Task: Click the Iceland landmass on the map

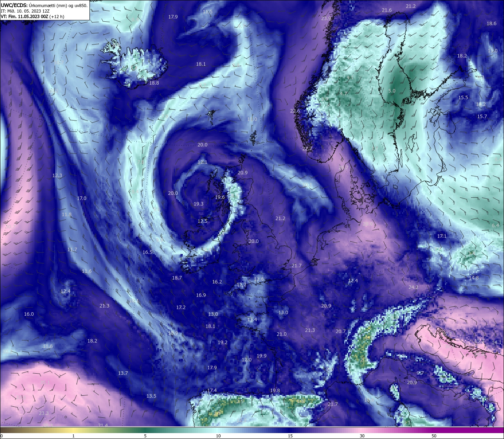Action: click(134, 63)
